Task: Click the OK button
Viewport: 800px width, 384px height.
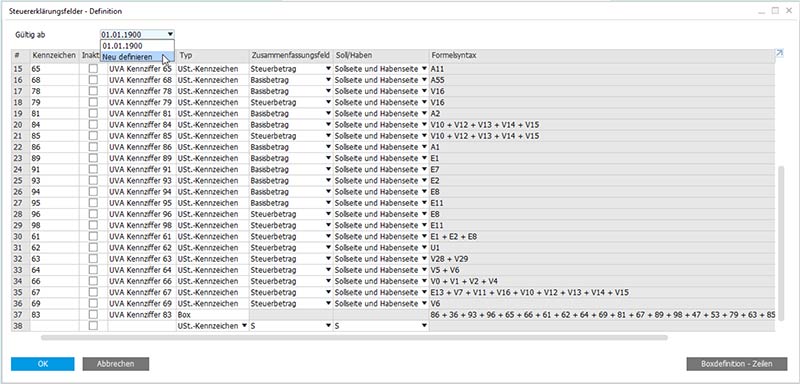Action: coord(43,364)
